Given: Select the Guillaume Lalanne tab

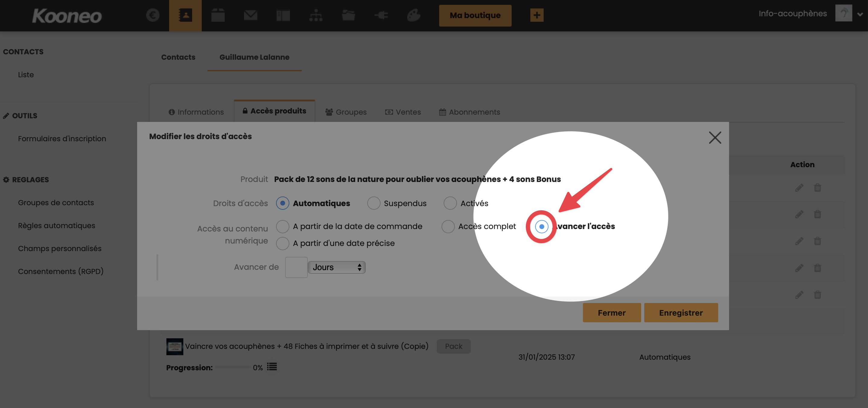Looking at the screenshot, I should point(254,57).
